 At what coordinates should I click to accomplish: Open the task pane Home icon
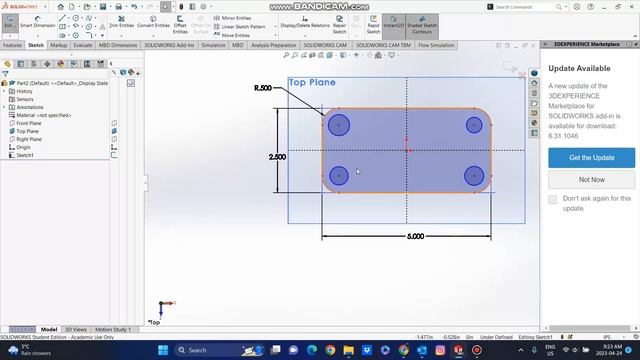tap(534, 83)
